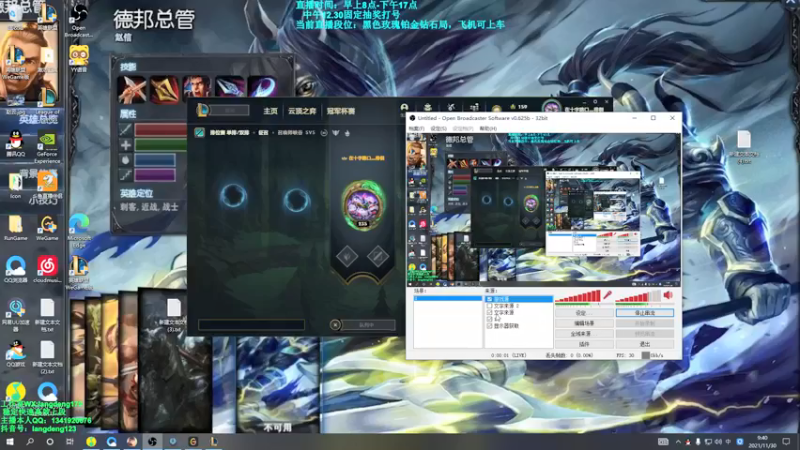Click the microphone mute icon in OBS
Image resolution: width=800 pixels, height=450 pixels.
607,295
